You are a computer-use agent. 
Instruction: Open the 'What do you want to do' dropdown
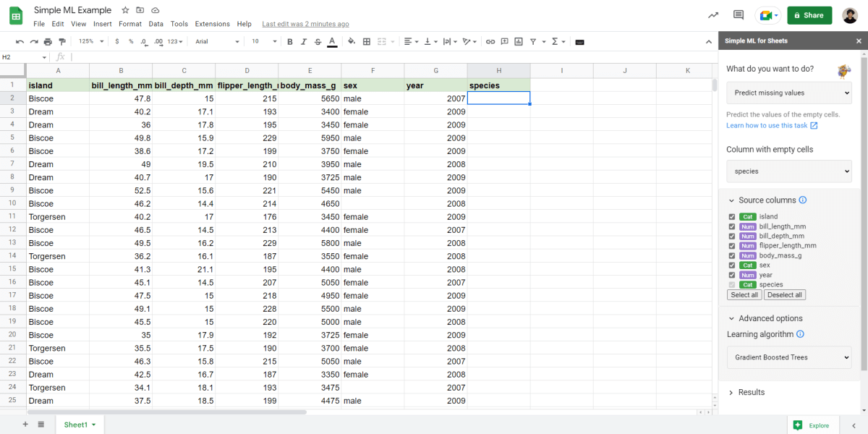click(x=788, y=93)
